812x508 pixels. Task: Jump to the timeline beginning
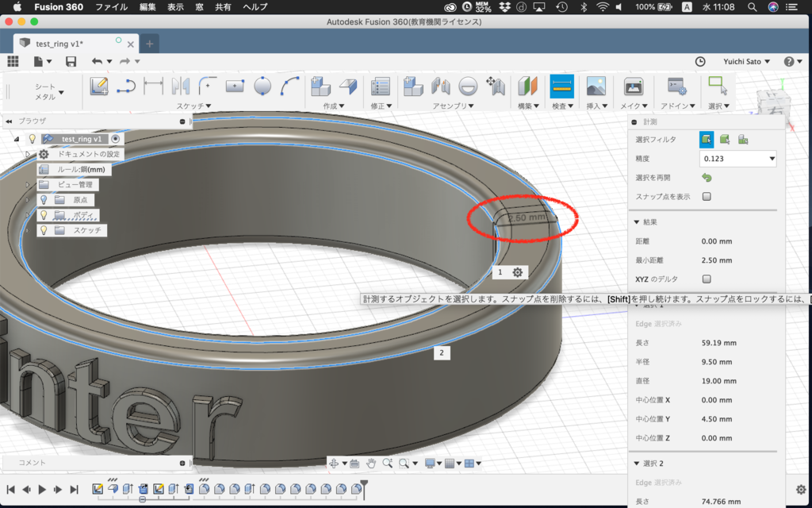[x=10, y=489]
